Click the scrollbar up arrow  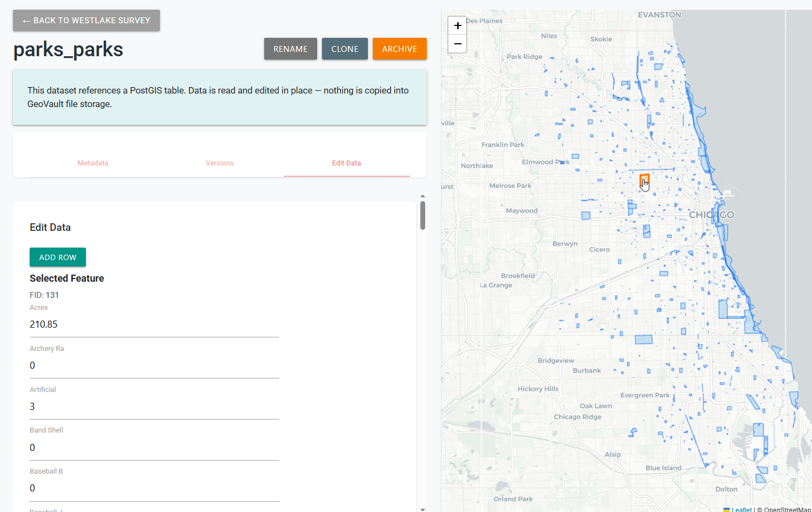click(x=422, y=196)
